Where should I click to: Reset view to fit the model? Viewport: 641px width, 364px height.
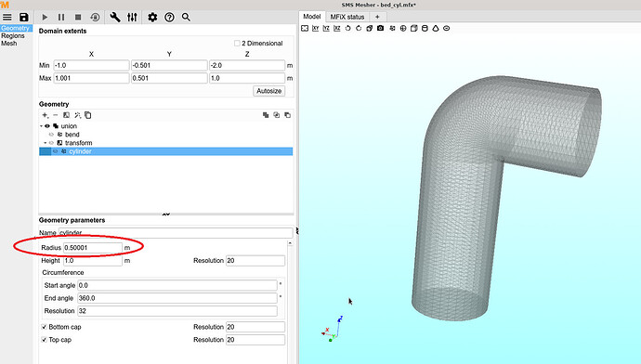(305, 28)
